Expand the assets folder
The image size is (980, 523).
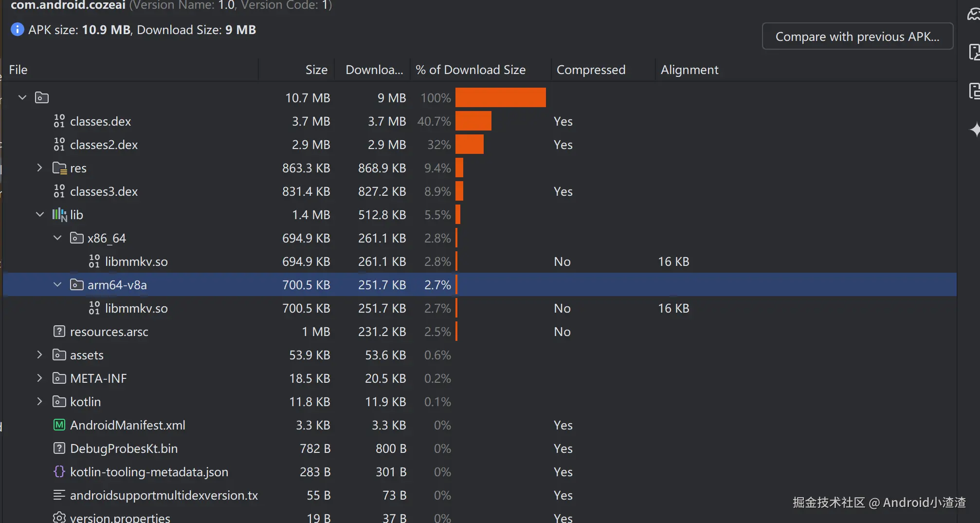coord(40,355)
